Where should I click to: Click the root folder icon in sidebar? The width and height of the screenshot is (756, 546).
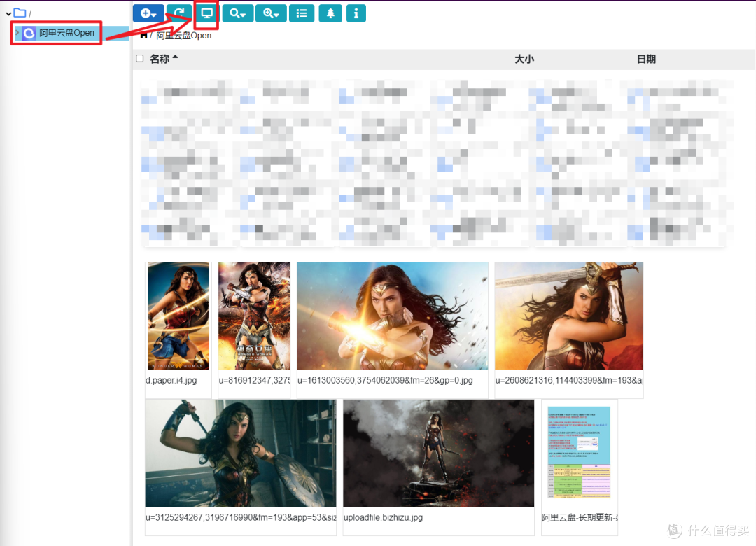(20, 13)
